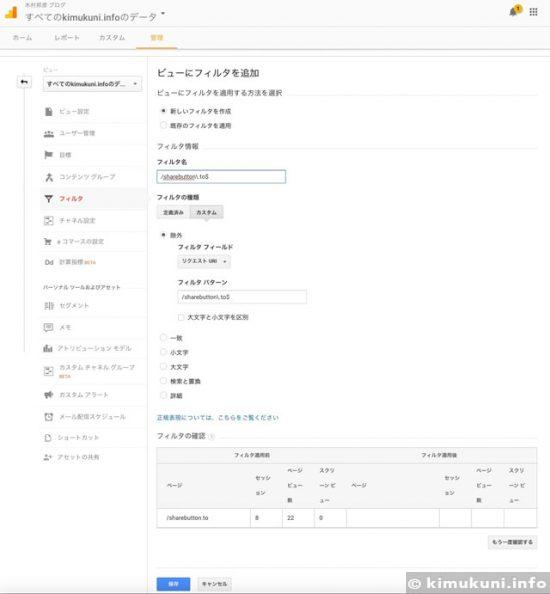This screenshot has width=550, height=594.
Task: Click the フィルタの確認 help icon
Action: click(211, 436)
